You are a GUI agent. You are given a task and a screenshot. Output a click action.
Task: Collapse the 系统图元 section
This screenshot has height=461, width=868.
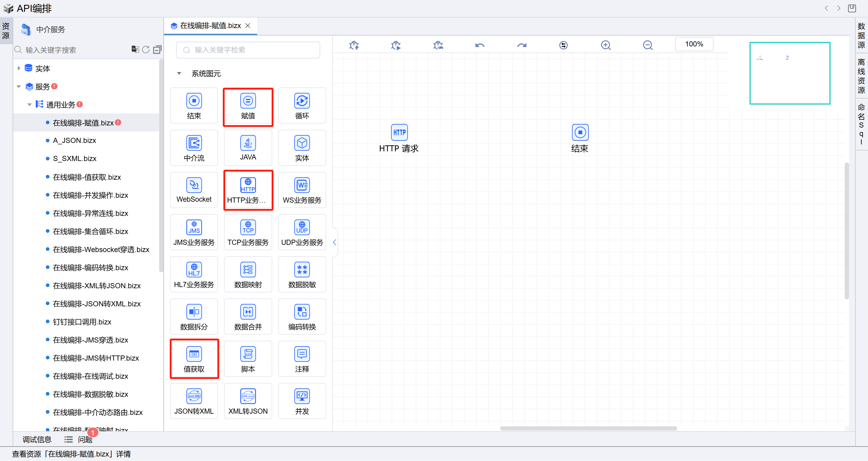tap(179, 74)
